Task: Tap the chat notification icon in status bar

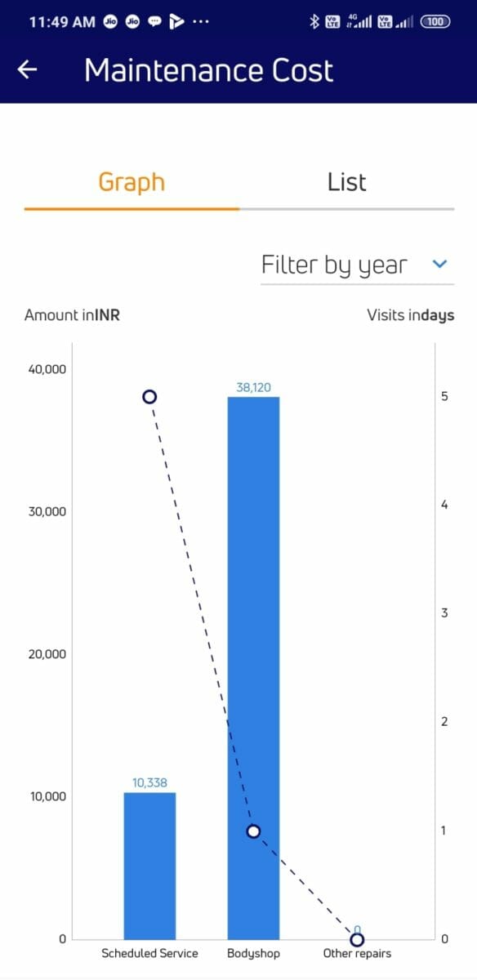Action: tap(154, 22)
